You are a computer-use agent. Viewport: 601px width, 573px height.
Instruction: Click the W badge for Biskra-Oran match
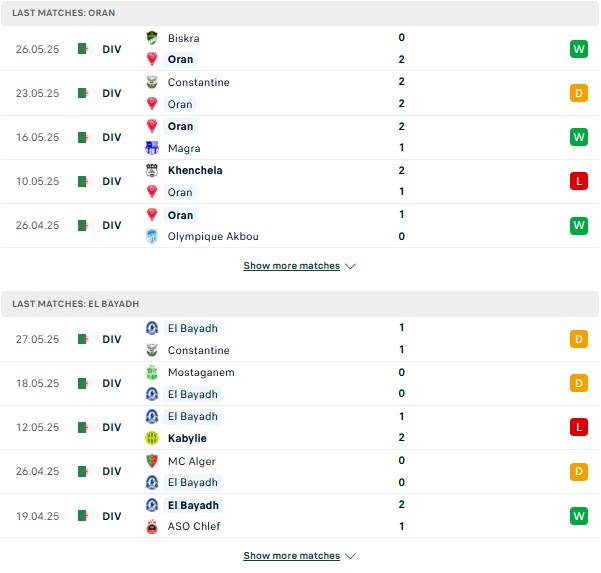579,49
